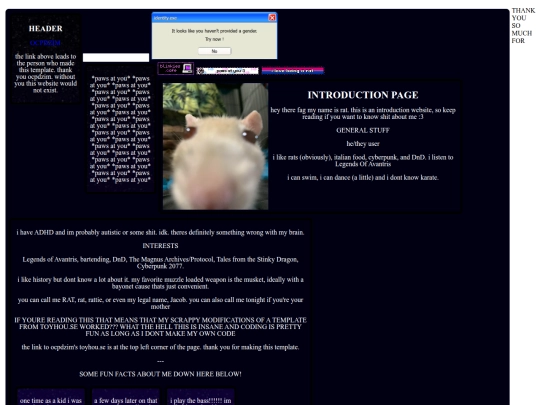
Task: Click the blank white box above paws text
Action: coord(116,58)
